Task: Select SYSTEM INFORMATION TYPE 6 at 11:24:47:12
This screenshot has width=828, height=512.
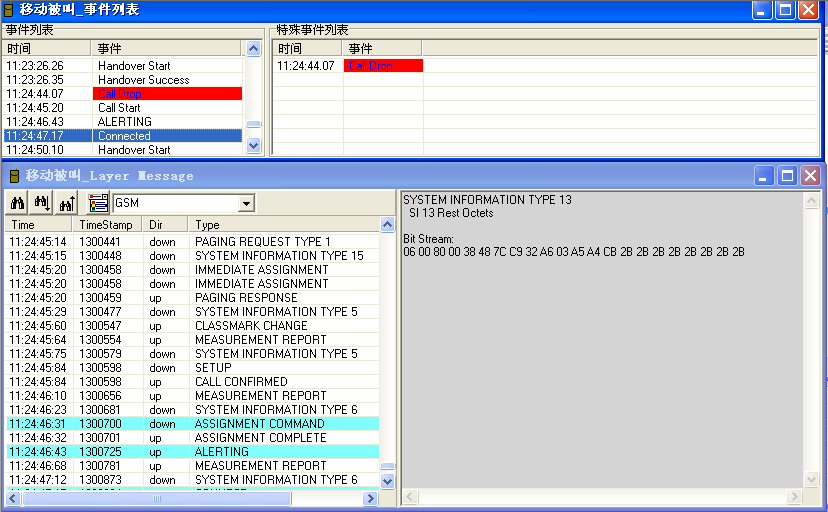Action: (x=193, y=480)
